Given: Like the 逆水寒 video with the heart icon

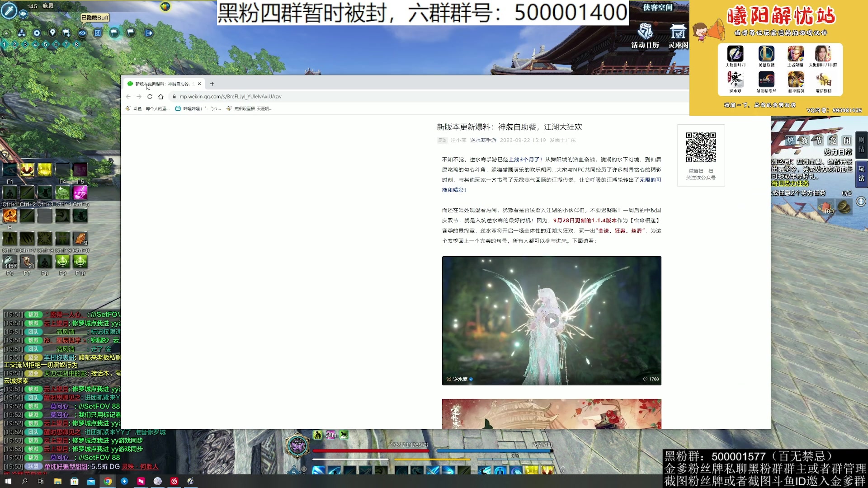Looking at the screenshot, I should point(645,380).
